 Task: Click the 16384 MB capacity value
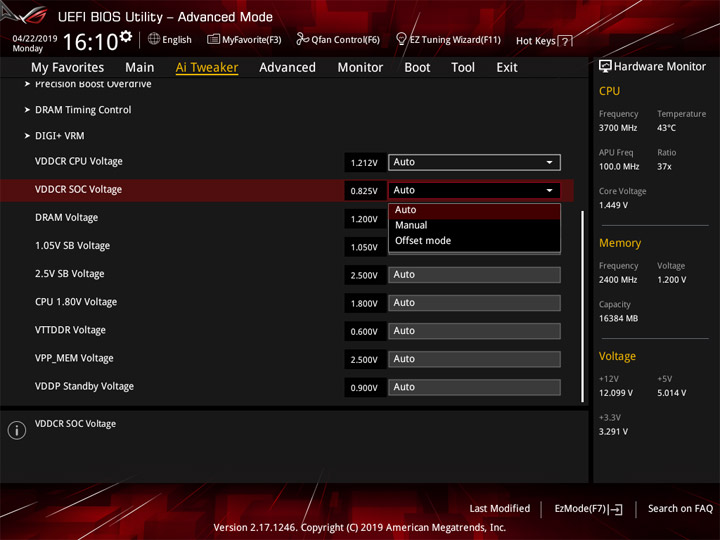point(618,318)
